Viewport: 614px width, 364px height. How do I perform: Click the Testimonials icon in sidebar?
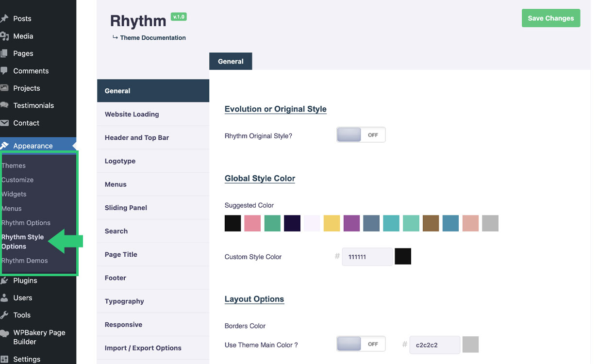click(4, 105)
